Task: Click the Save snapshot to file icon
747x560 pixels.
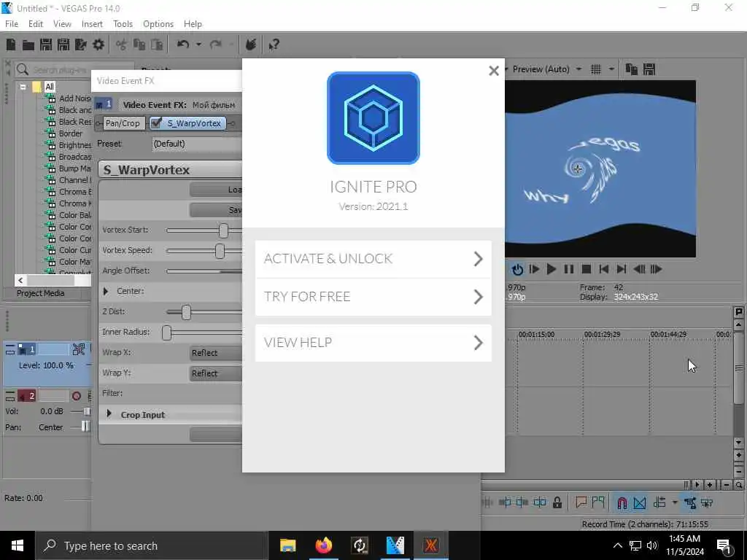Action: [x=649, y=69]
